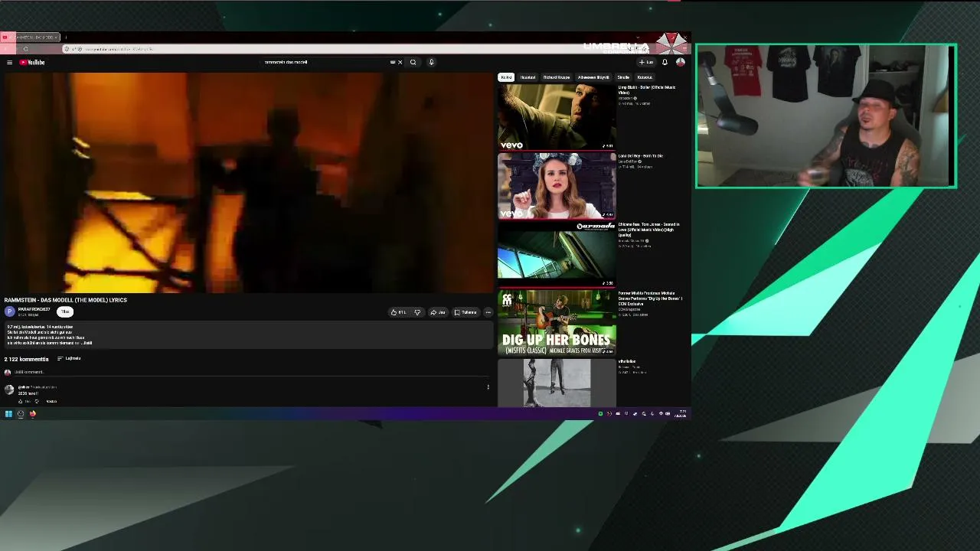Expand the video description box
Viewport: 980px width, 551px height.
click(x=247, y=335)
